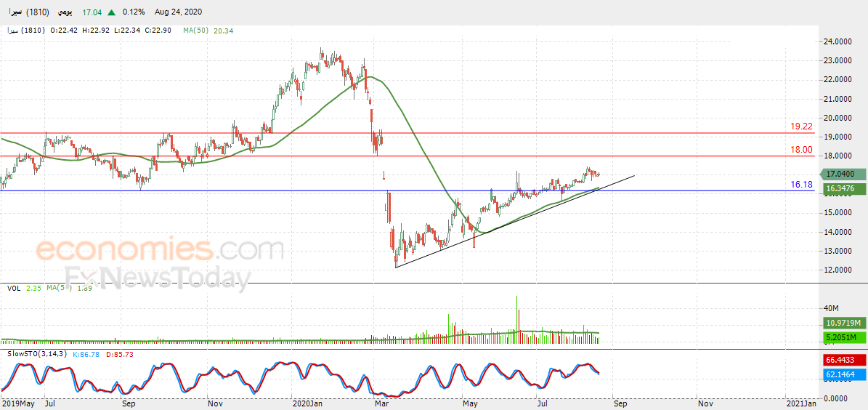Select the 5.2051M volume average tag
This screenshot has width=868, height=410.
point(843,337)
